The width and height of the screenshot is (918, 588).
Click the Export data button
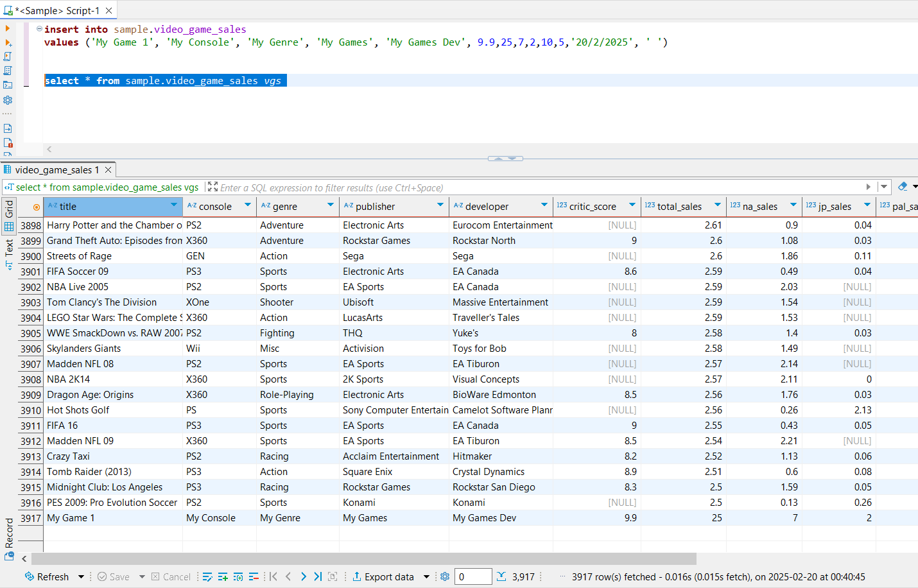click(383, 576)
